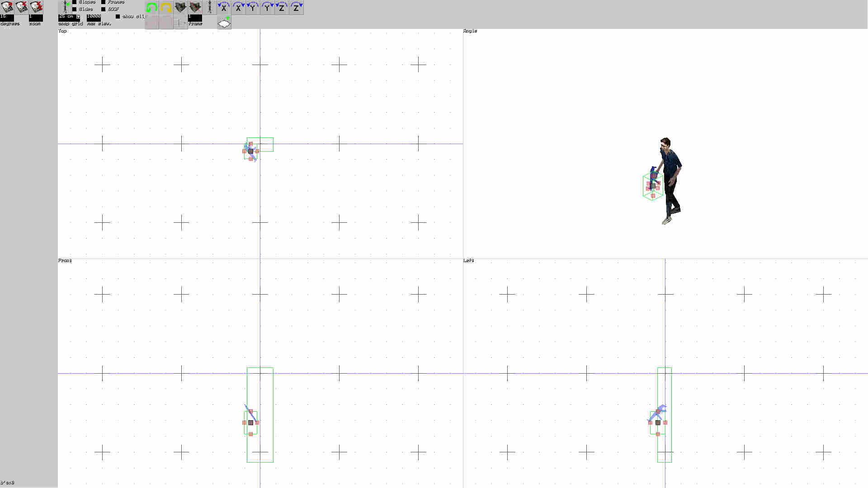Edit the max elev field showing 10000
868x488 pixels.
(94, 17)
